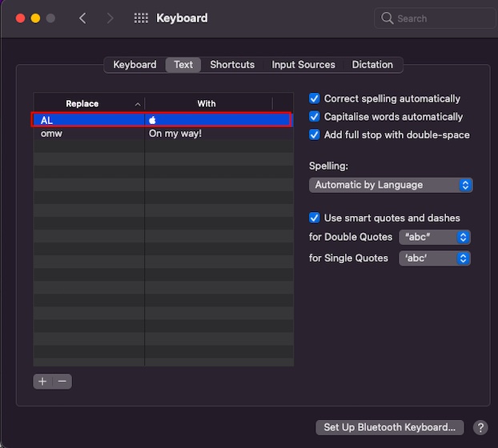This screenshot has width=498, height=448.
Task: Click the minus button to remove replacement
Action: 62,382
